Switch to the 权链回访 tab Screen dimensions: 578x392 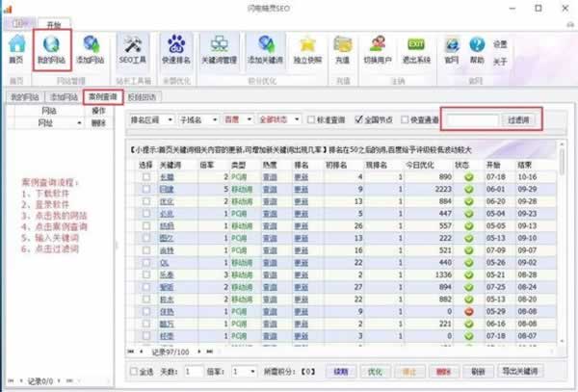click(144, 97)
